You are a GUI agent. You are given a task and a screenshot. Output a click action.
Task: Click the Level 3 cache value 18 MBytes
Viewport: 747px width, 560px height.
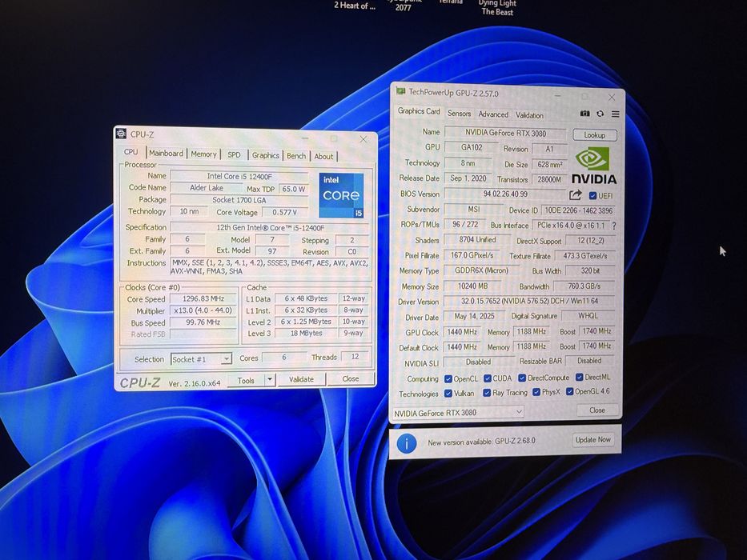[x=306, y=333]
